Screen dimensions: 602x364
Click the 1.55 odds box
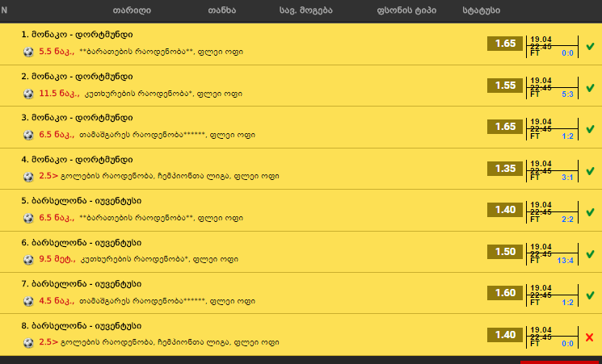tap(505, 86)
